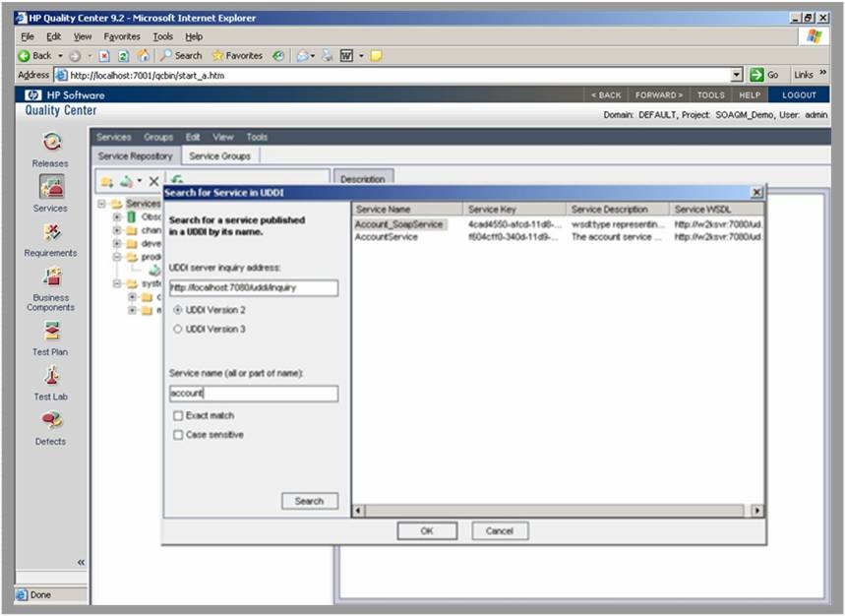The height and width of the screenshot is (616, 845).
Task: Select UDDI Version 2 radio button
Action: tap(178, 310)
